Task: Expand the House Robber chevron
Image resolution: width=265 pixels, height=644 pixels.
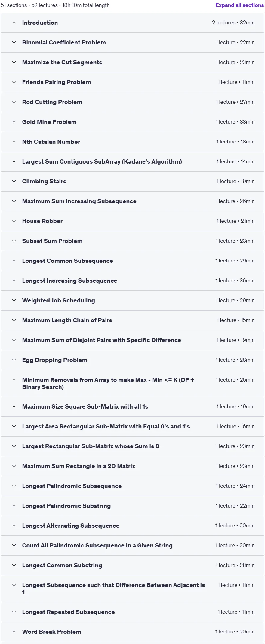Action: [14, 221]
